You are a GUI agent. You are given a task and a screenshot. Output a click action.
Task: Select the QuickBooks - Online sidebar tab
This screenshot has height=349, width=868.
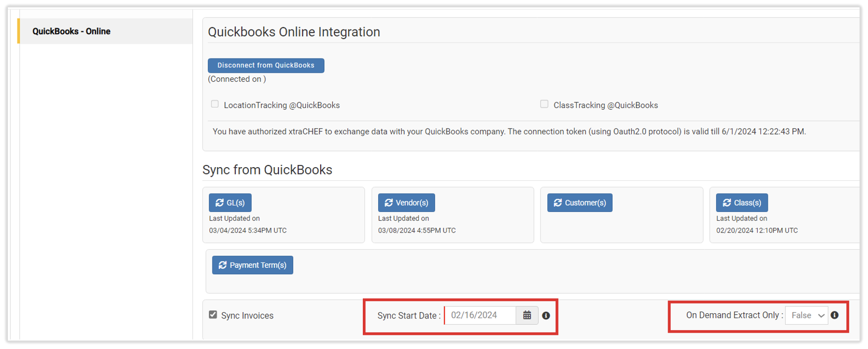tap(72, 31)
